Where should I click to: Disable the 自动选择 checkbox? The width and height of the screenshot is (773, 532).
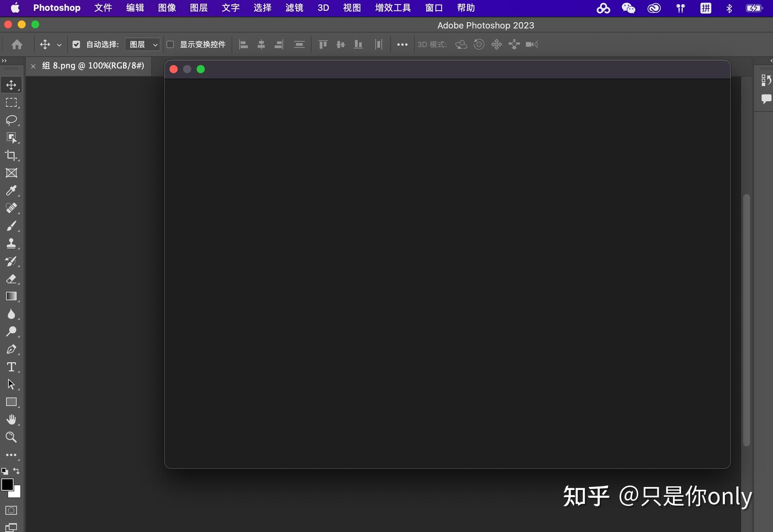pyautogui.click(x=76, y=44)
